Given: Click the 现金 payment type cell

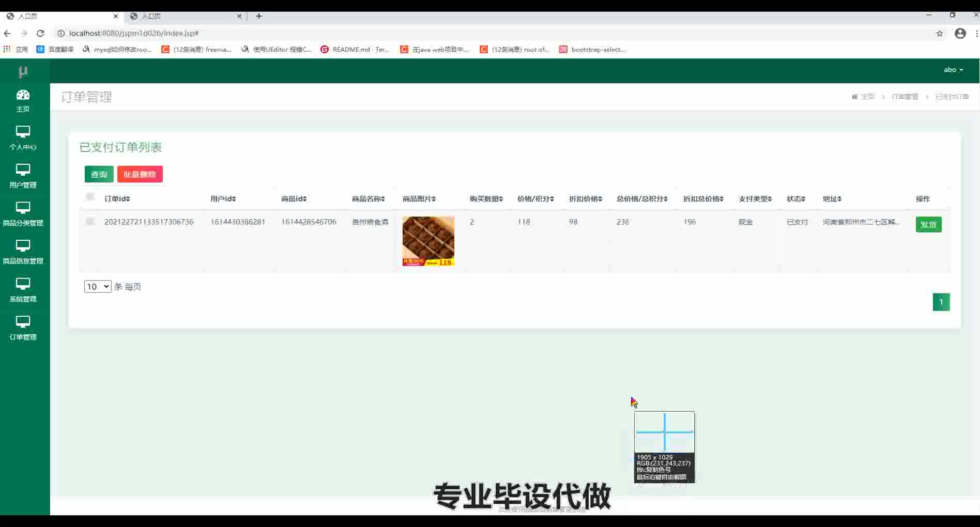Looking at the screenshot, I should pos(745,222).
